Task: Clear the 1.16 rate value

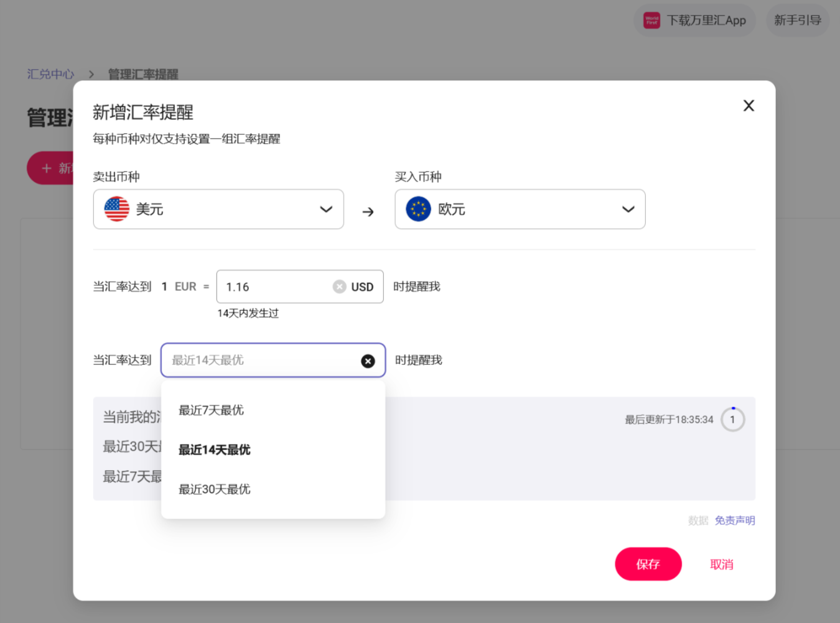Action: (x=339, y=287)
